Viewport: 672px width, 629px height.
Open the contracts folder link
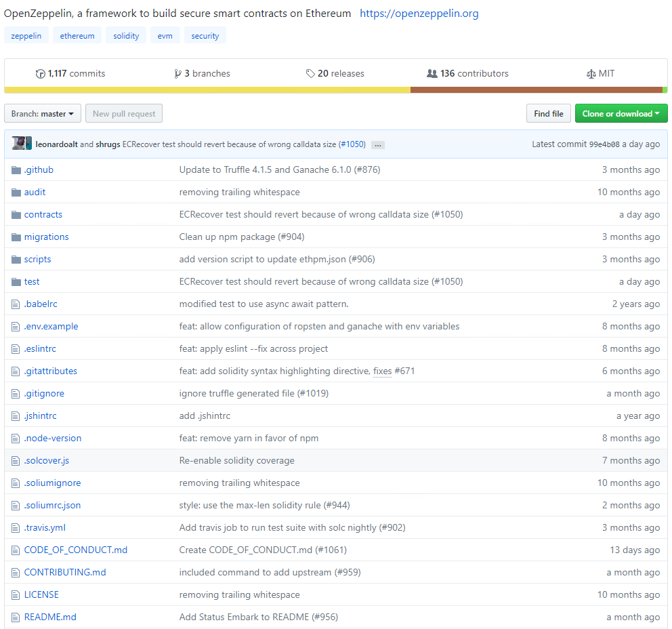pyautogui.click(x=43, y=214)
